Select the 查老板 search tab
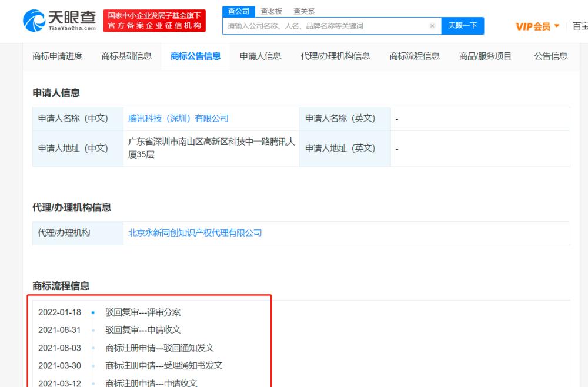This screenshot has height=387, width=588. [271, 11]
